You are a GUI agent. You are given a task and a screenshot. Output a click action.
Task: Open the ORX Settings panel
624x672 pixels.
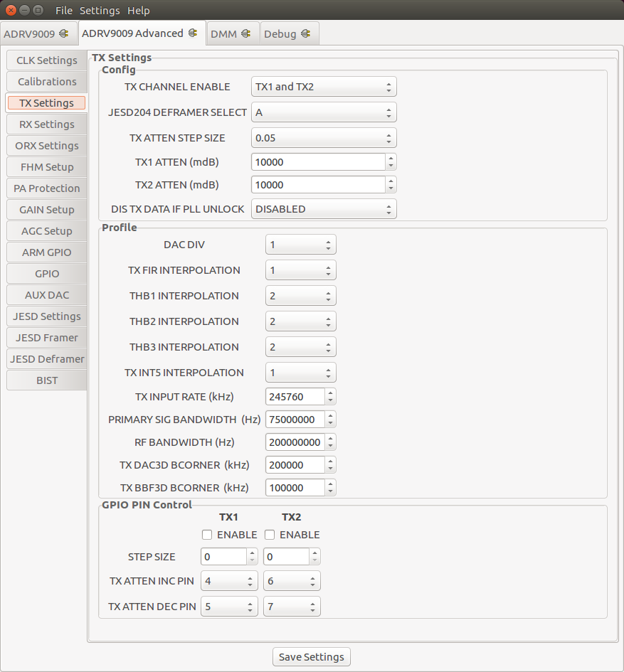[46, 145]
